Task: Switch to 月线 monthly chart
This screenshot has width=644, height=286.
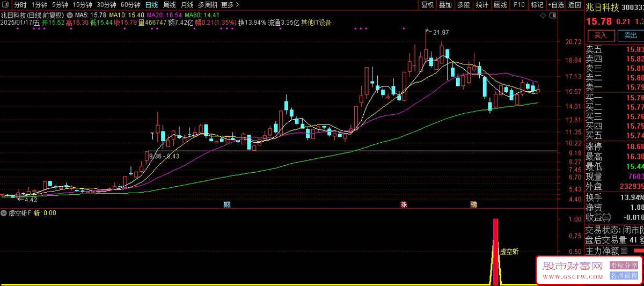Action: [187, 5]
